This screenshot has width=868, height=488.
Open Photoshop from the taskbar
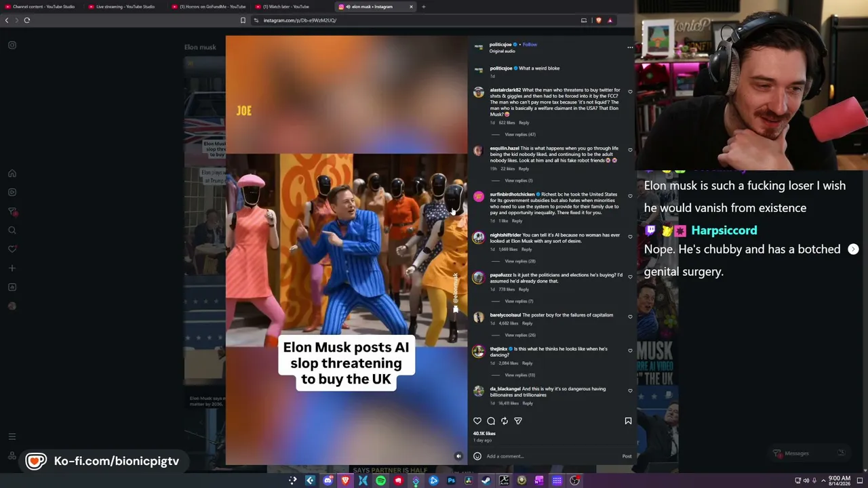tap(451, 481)
